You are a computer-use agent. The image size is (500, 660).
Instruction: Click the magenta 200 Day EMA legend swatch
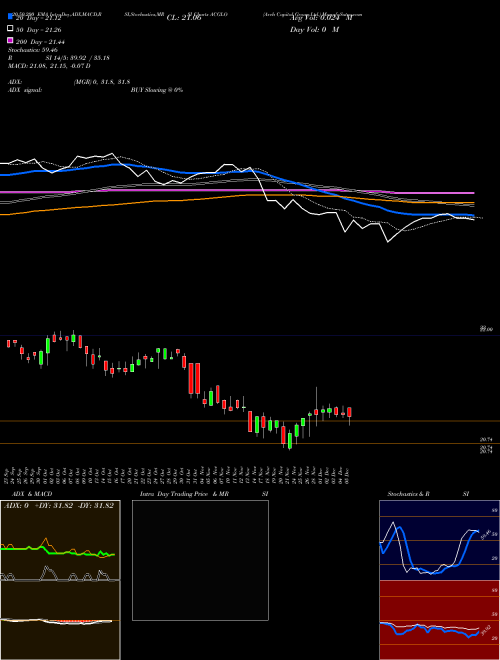click(11, 40)
